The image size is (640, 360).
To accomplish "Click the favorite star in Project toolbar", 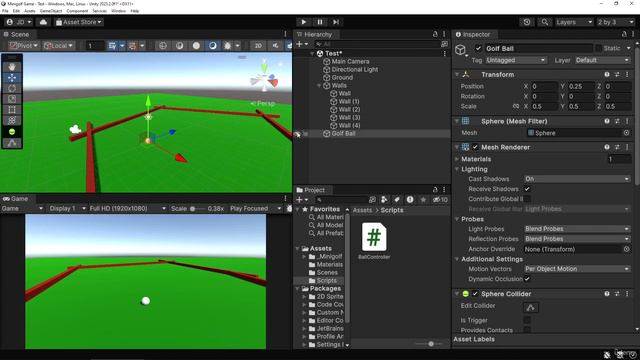I will click(x=423, y=200).
